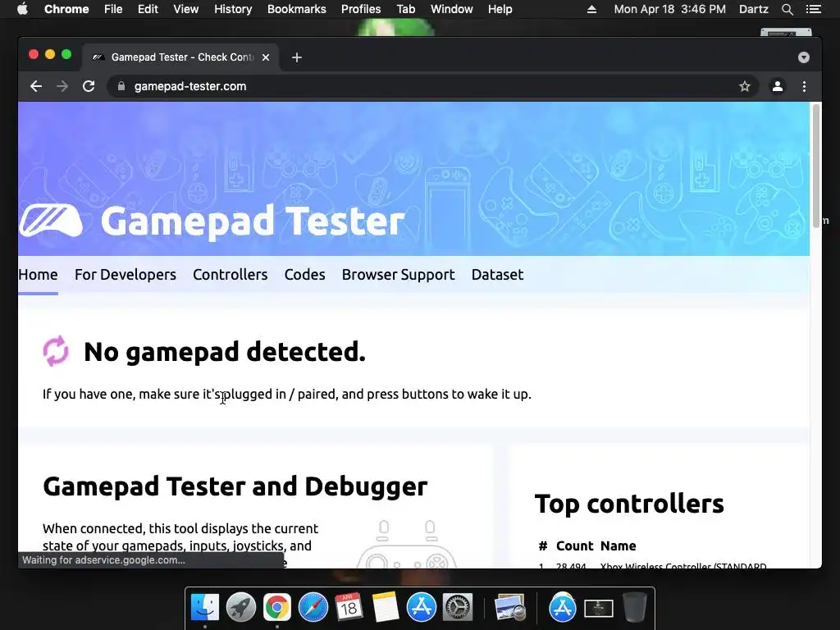Open the Trash in the Dock
The image size is (840, 630).
click(635, 607)
